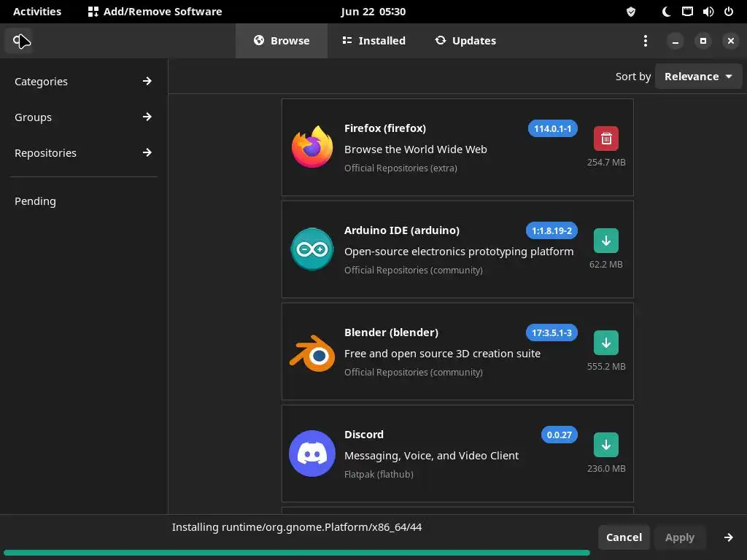Open the Sort by Relevance dropdown
The width and height of the screenshot is (747, 560).
click(698, 77)
